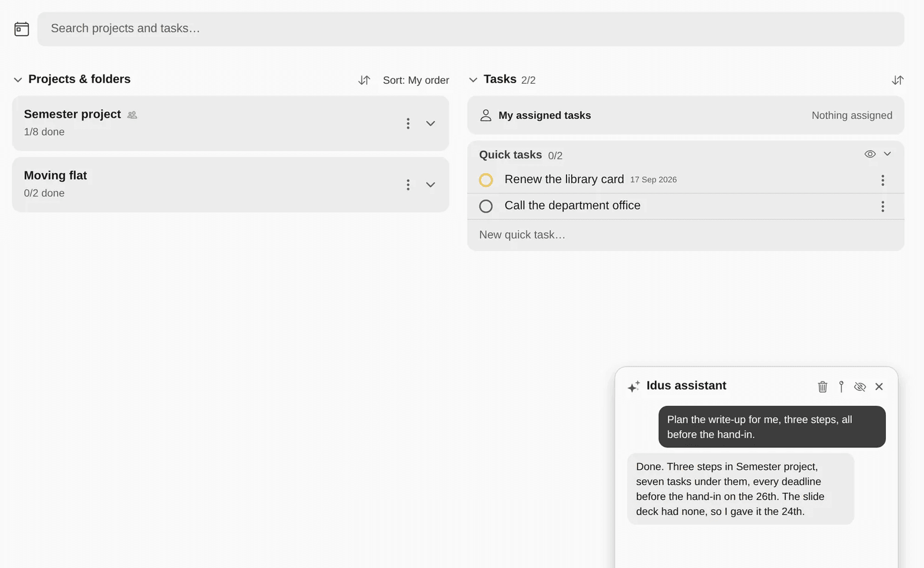Hide the Idus assistant with crossed-eye icon
The width and height of the screenshot is (924, 568).
(x=860, y=387)
